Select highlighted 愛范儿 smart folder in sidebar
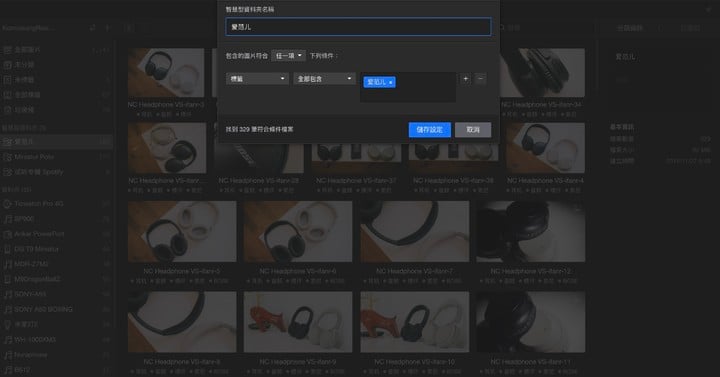 pyautogui.click(x=56, y=141)
